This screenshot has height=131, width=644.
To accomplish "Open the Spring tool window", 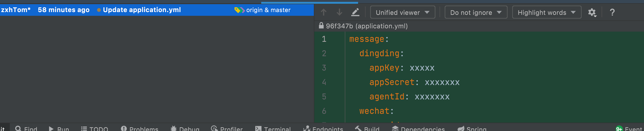I will coord(472,128).
